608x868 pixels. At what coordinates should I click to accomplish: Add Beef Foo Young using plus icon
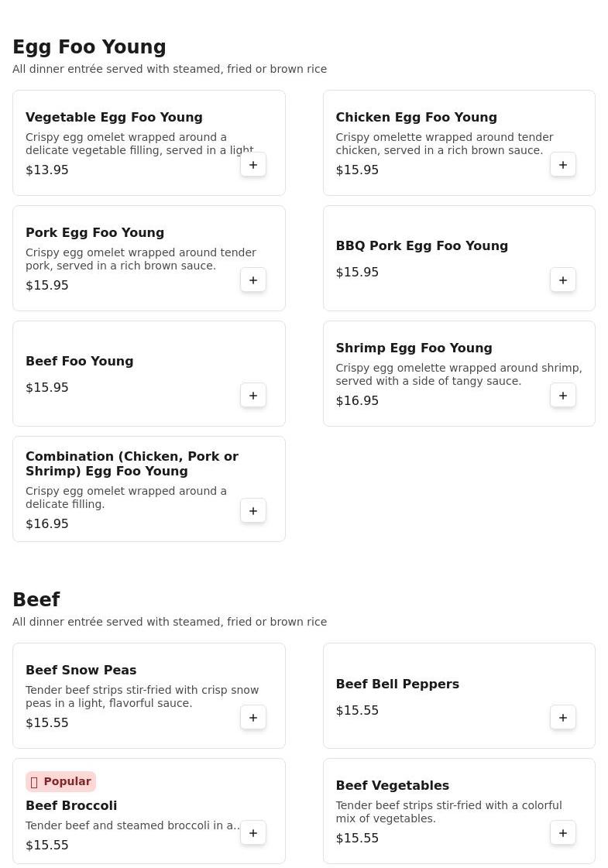click(x=253, y=396)
